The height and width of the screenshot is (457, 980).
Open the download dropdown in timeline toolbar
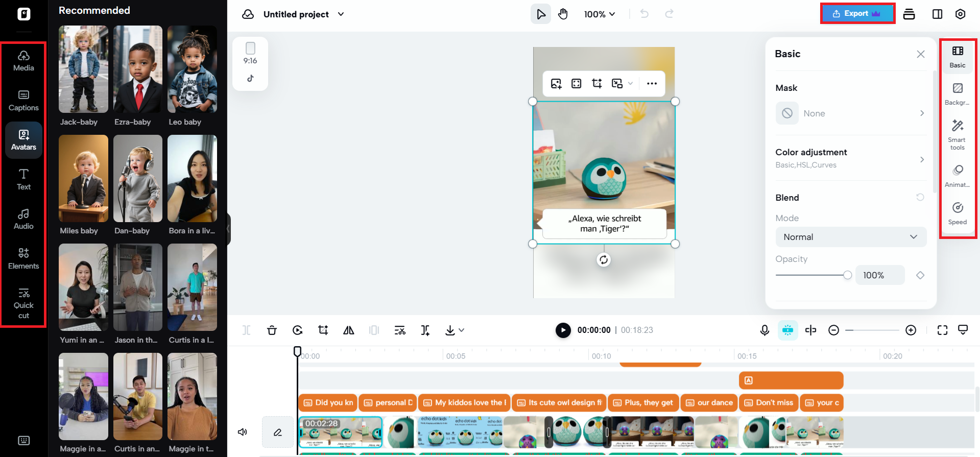(x=455, y=330)
